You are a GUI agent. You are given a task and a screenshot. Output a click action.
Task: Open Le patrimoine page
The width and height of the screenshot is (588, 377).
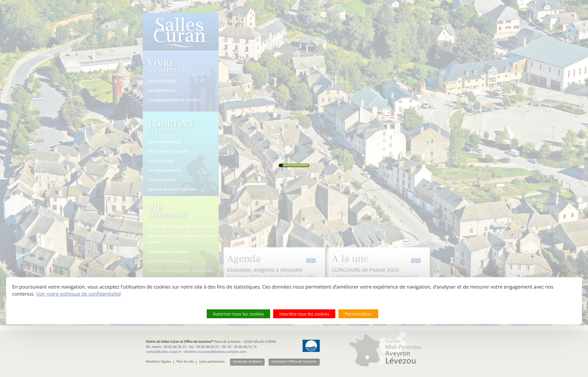tap(160, 161)
